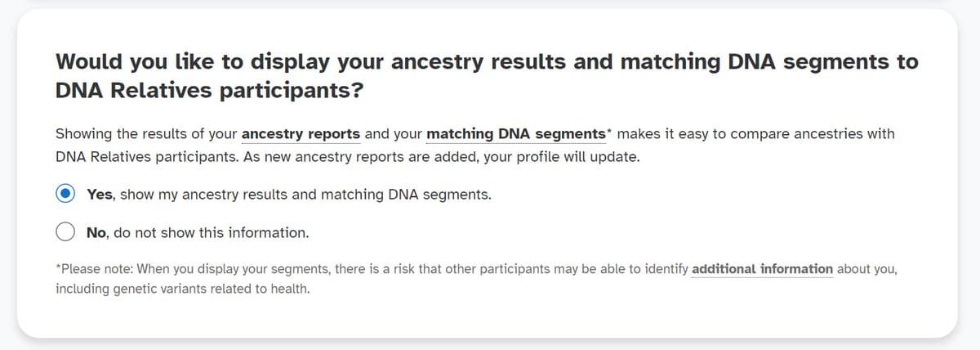Click the asterisk after matching DNA segments
980x350 pixels.
610,132
